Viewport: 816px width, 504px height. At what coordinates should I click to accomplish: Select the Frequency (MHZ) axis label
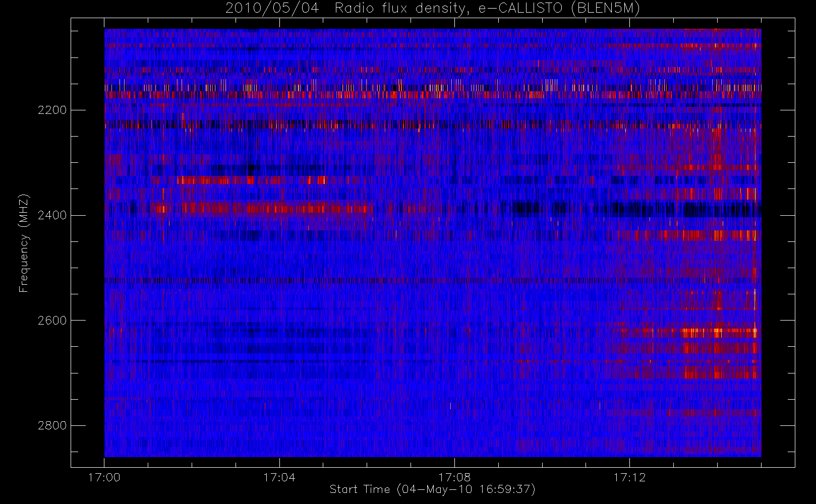click(24, 243)
